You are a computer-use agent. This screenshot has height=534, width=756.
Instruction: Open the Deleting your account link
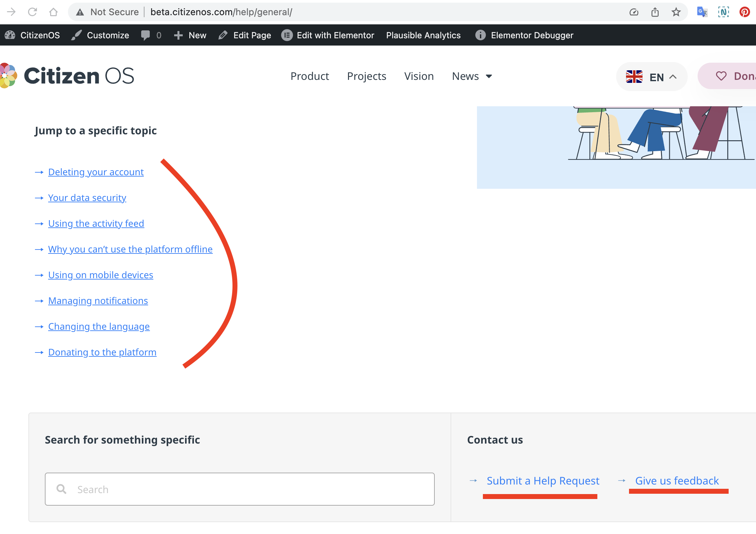pyautogui.click(x=96, y=172)
